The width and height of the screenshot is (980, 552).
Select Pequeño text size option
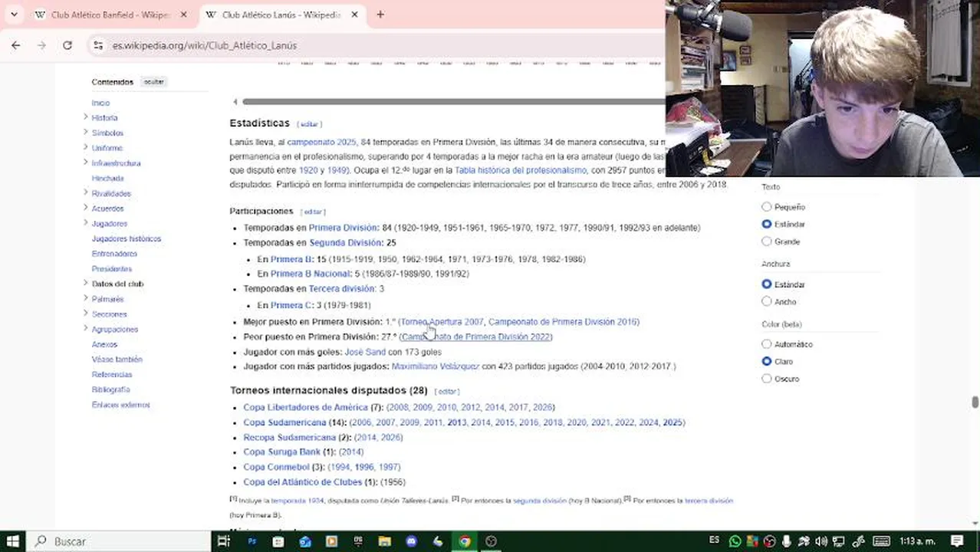click(767, 207)
